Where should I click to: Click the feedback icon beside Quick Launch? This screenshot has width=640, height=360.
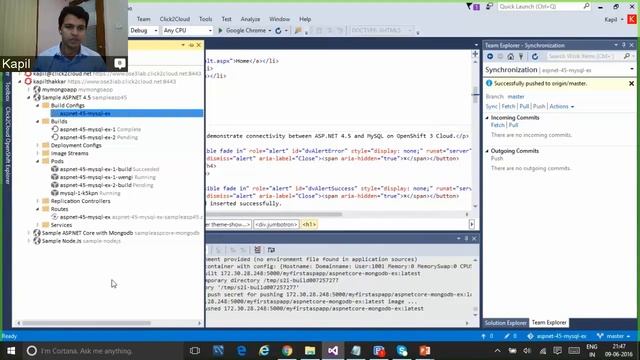489,7
